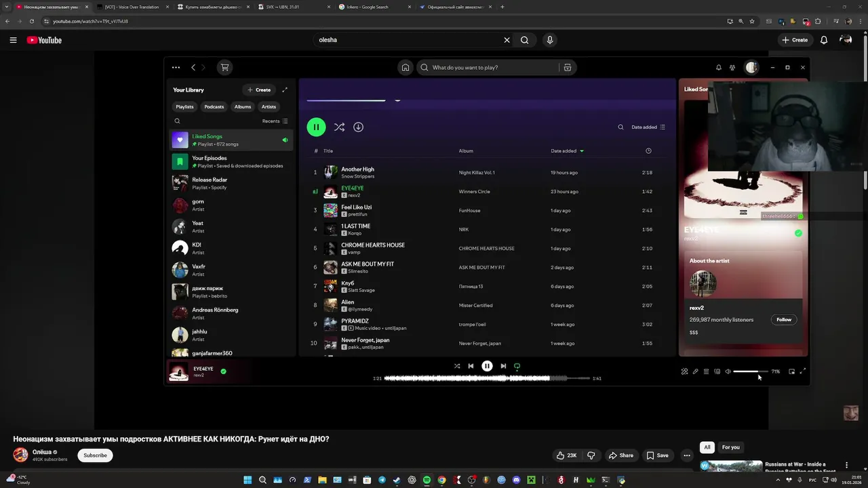The image size is (868, 488).
Task: Seek on the song waveform progress bar
Action: click(487, 378)
